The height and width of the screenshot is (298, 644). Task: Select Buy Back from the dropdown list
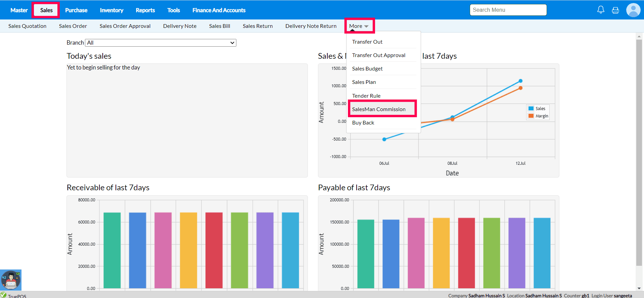[363, 123]
